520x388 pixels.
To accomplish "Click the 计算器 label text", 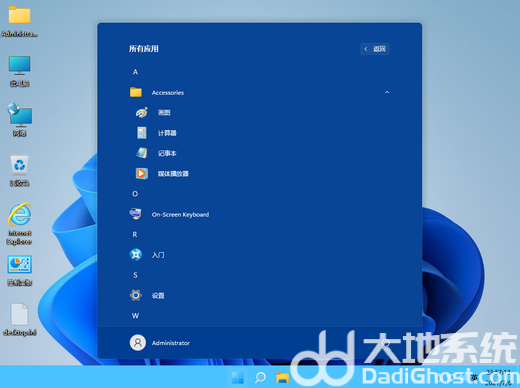I will coord(167,133).
